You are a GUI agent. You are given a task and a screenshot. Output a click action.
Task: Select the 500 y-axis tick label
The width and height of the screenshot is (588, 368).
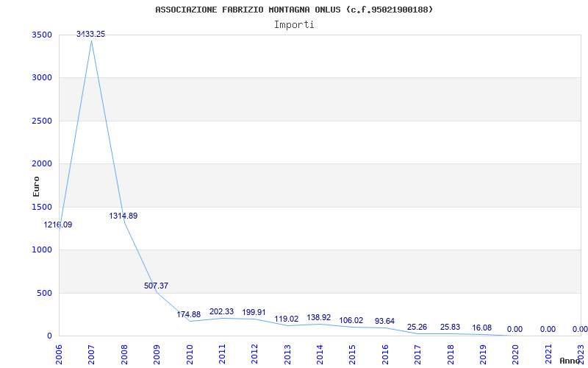(x=46, y=293)
